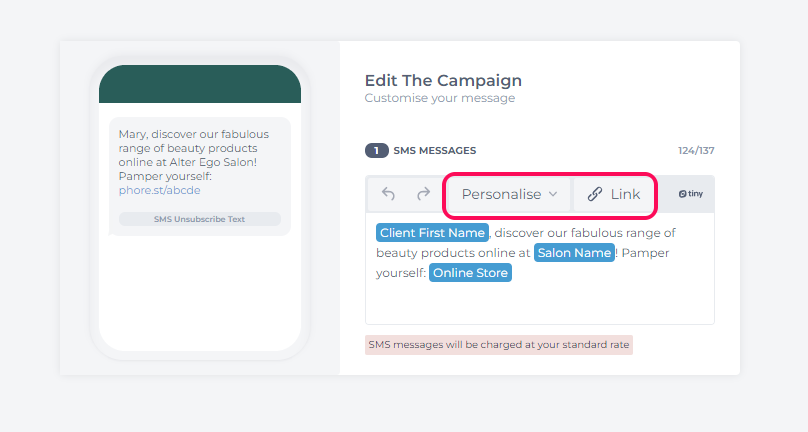Viewport: 808px width, 432px height.
Task: Expand the chevron next to Personalise
Action: click(x=553, y=194)
